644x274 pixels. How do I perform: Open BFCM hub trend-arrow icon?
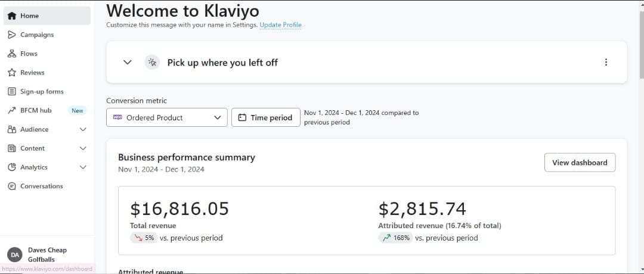pyautogui.click(x=12, y=110)
